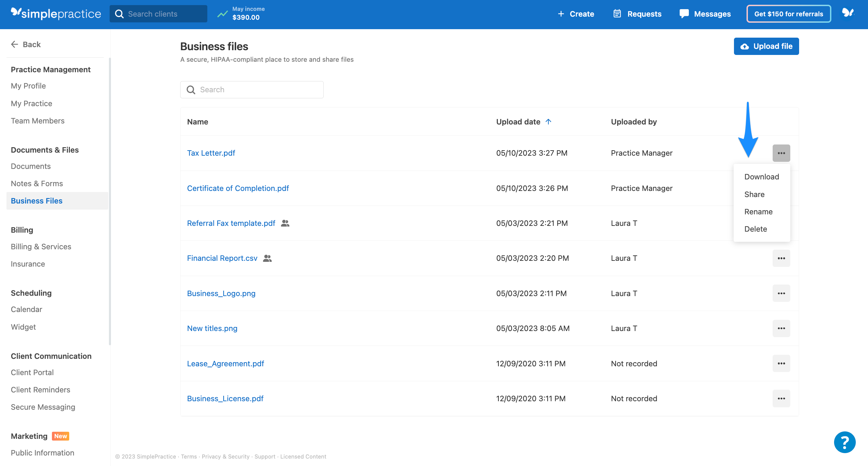Open Client Portal in sidebar
Viewport: 868px width, 466px height.
[x=32, y=372]
